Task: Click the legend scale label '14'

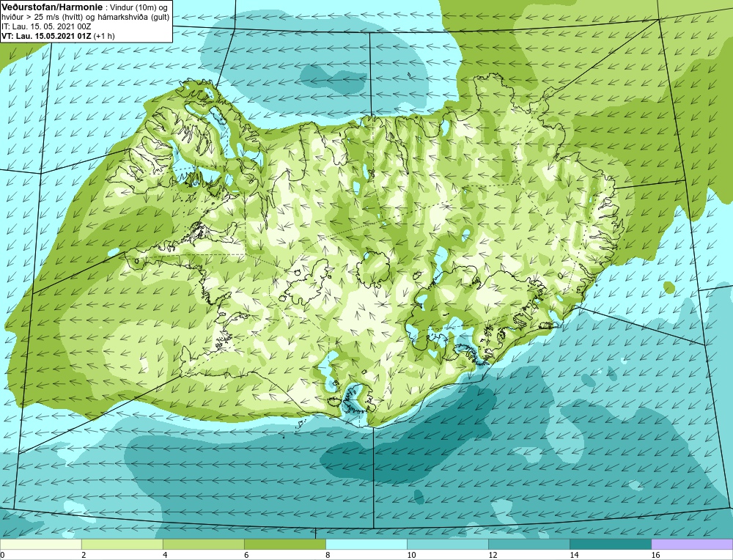Action: coord(574,555)
